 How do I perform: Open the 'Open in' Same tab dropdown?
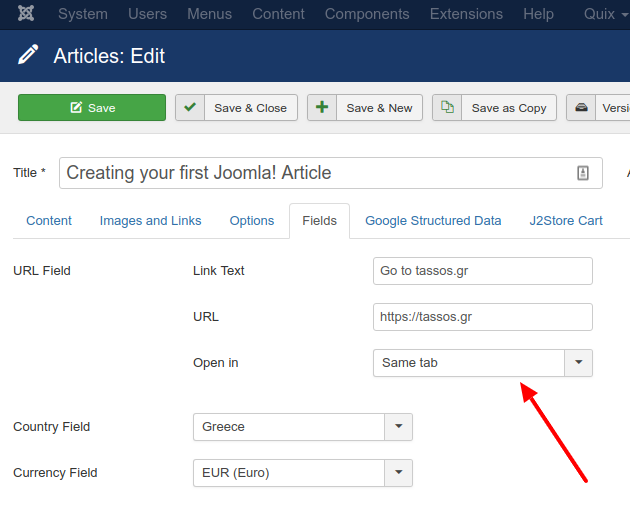pos(483,363)
